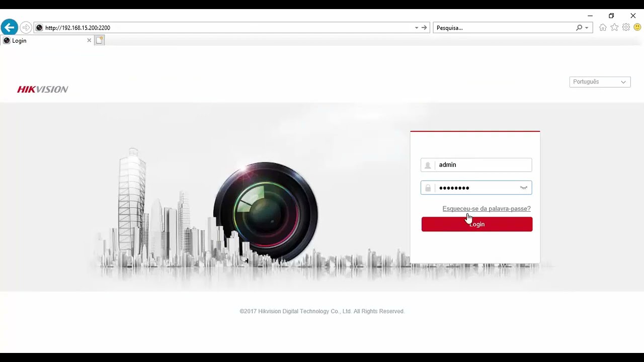Click the password input field
644x362 pixels.
476,188
